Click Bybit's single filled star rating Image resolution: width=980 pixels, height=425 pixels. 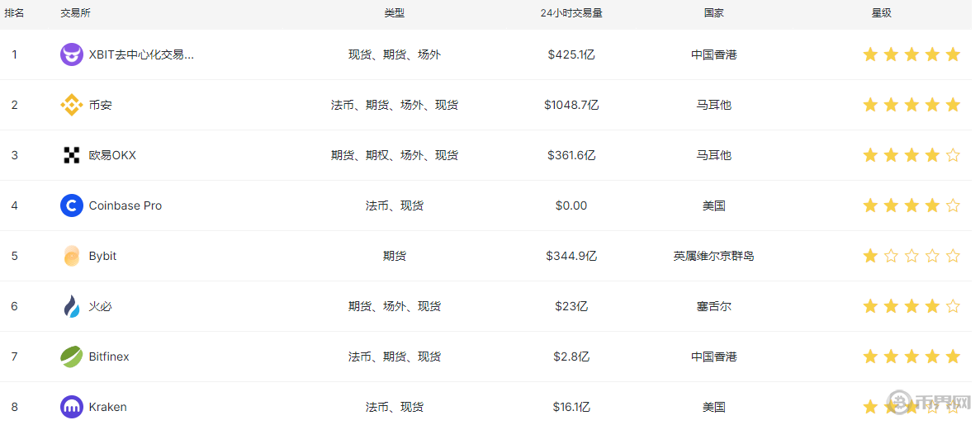870,256
